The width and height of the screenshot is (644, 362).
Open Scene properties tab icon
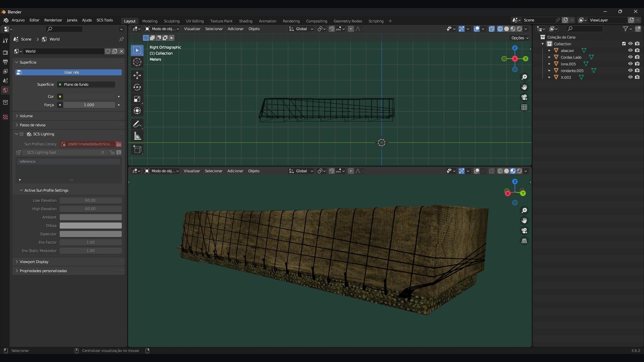5,81
